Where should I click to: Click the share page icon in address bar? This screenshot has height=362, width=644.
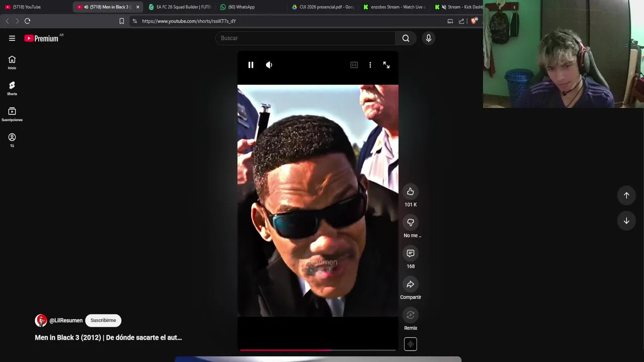pos(461,21)
